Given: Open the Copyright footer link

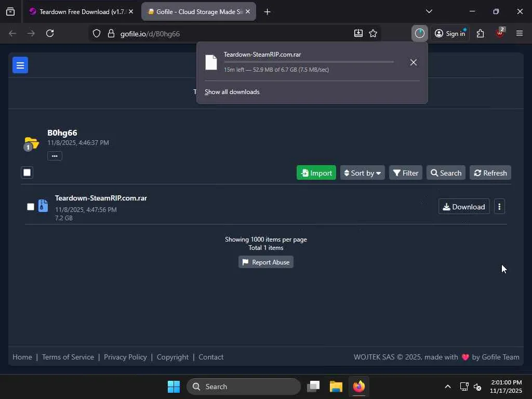Looking at the screenshot, I should pyautogui.click(x=172, y=357).
